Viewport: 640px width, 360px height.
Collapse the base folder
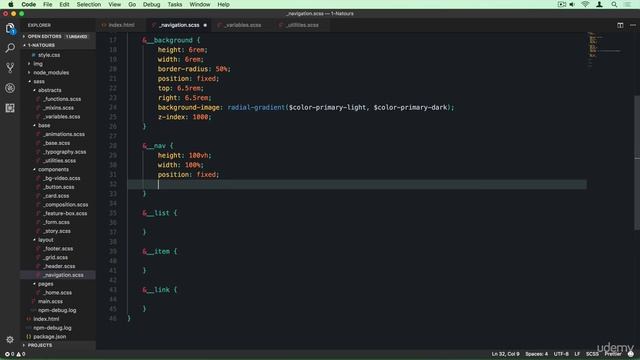[44, 125]
